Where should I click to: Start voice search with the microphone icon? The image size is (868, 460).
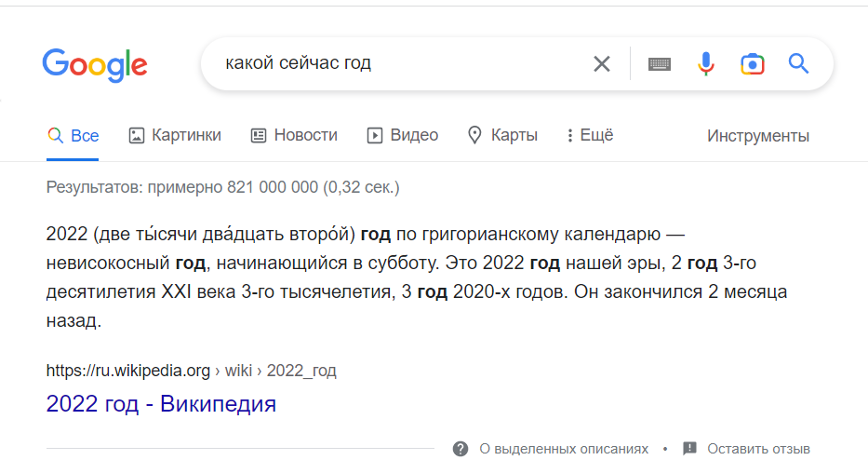click(x=706, y=64)
